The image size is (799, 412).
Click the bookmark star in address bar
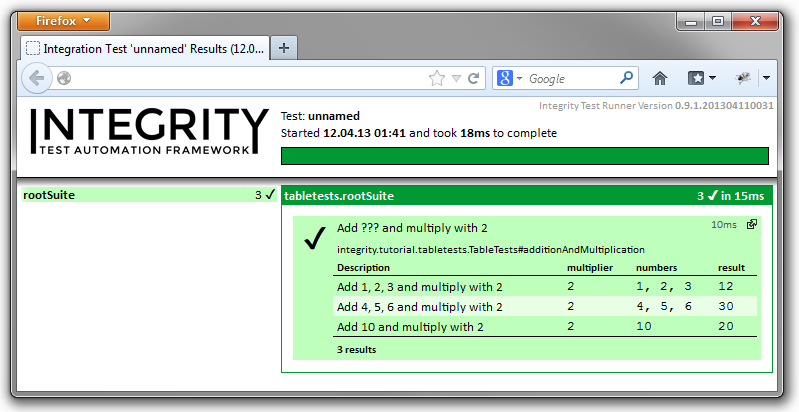coord(436,78)
